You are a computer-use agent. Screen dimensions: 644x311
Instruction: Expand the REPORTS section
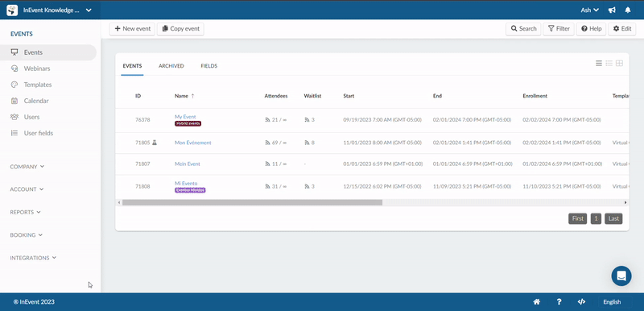coord(26,213)
